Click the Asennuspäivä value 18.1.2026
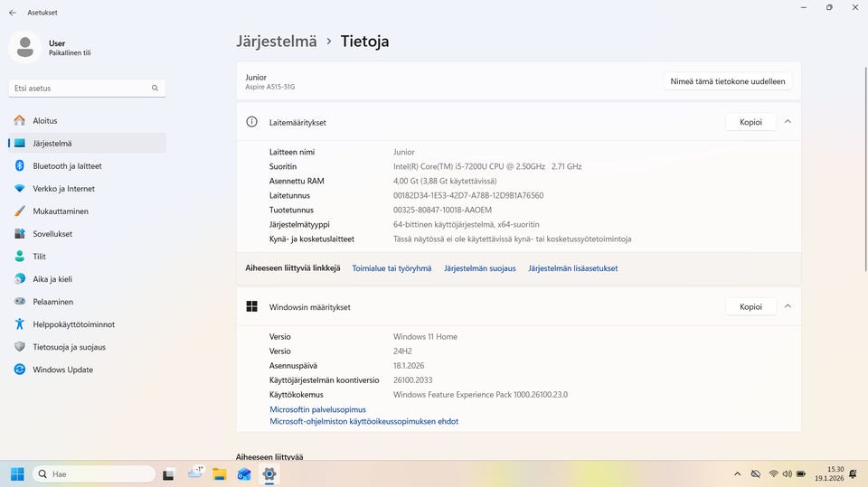 (409, 366)
